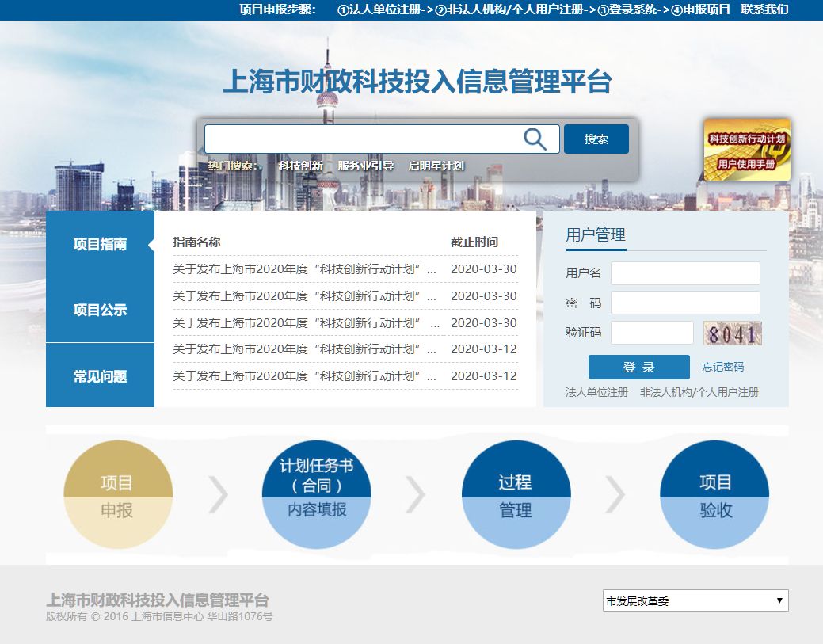This screenshot has height=644, width=823.
Task: Switch to the 项目指南 tab
Action: pyautogui.click(x=101, y=244)
